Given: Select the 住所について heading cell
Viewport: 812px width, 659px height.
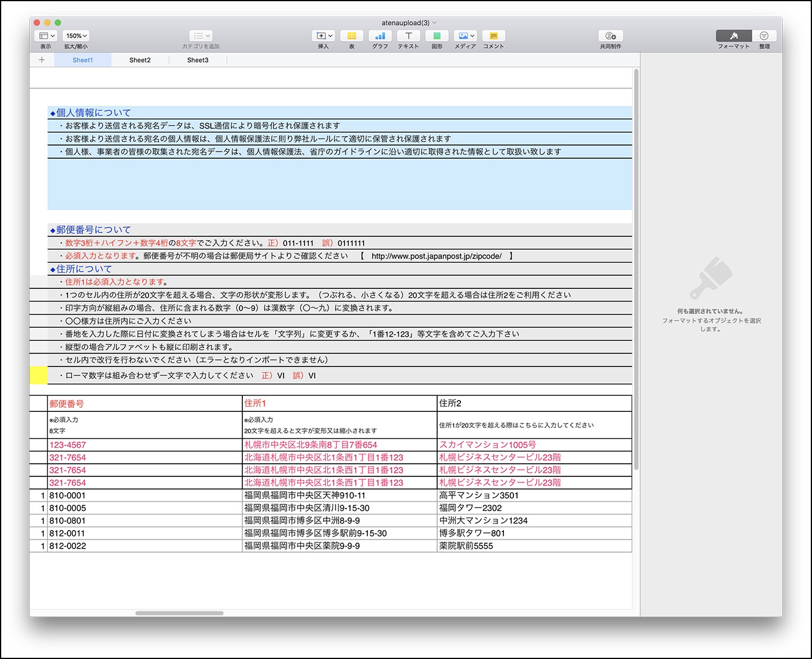Looking at the screenshot, I should 340,269.
